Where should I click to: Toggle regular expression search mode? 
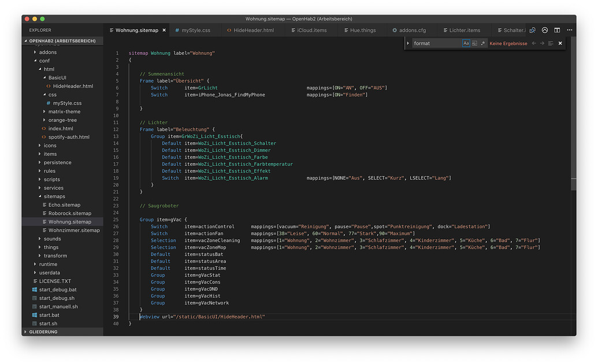(x=482, y=43)
